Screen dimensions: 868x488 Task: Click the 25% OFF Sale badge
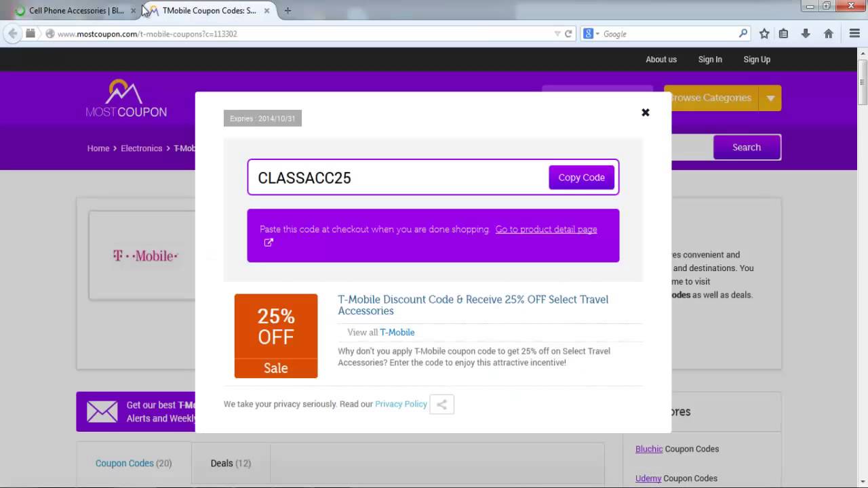coord(276,336)
